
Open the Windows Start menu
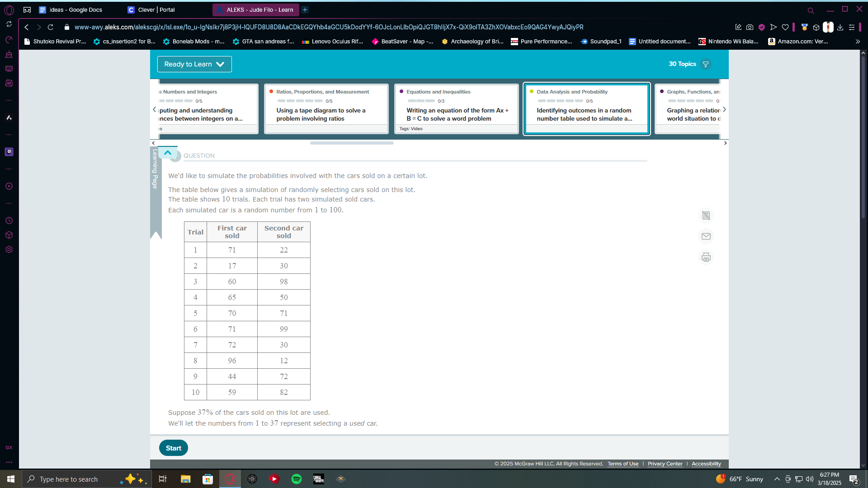pyautogui.click(x=11, y=479)
